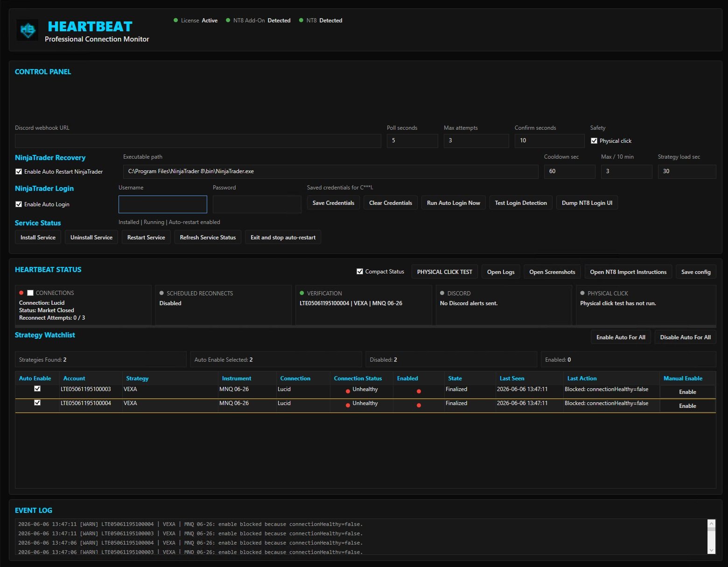Viewport: 728px width, 567px height.
Task: Click the Uninstall Service button
Action: click(91, 238)
